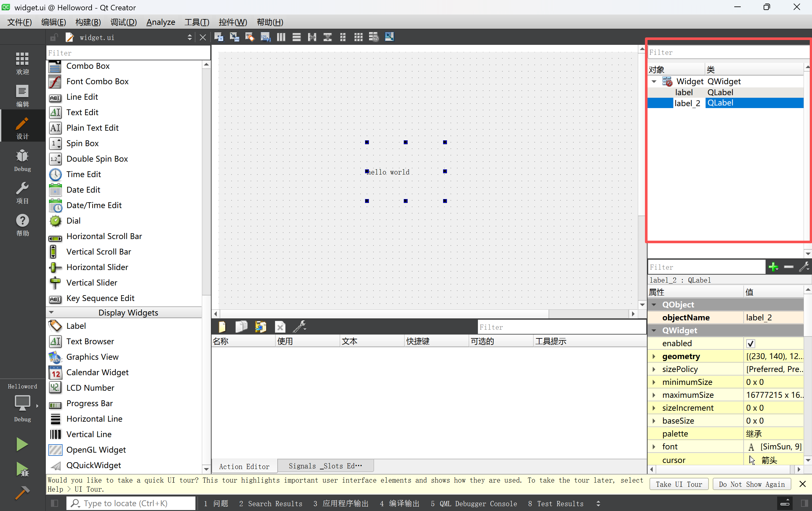Apply Lay Out Horizontally icon
This screenshot has width=812, height=511.
pos(281,37)
